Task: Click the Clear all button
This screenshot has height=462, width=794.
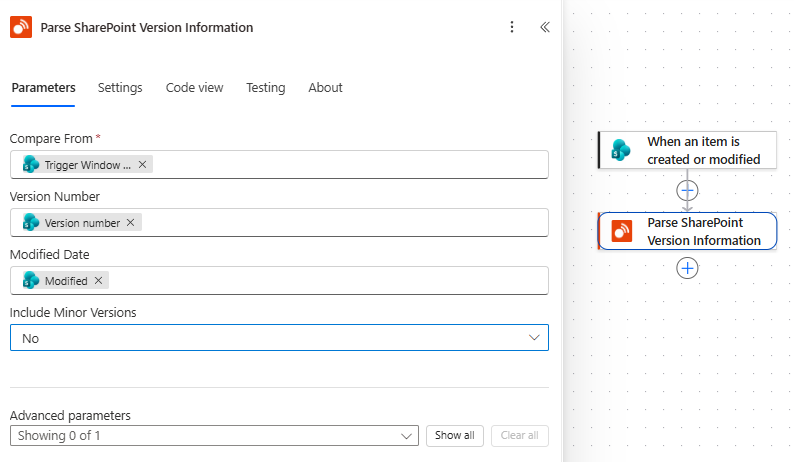Action: 520,436
